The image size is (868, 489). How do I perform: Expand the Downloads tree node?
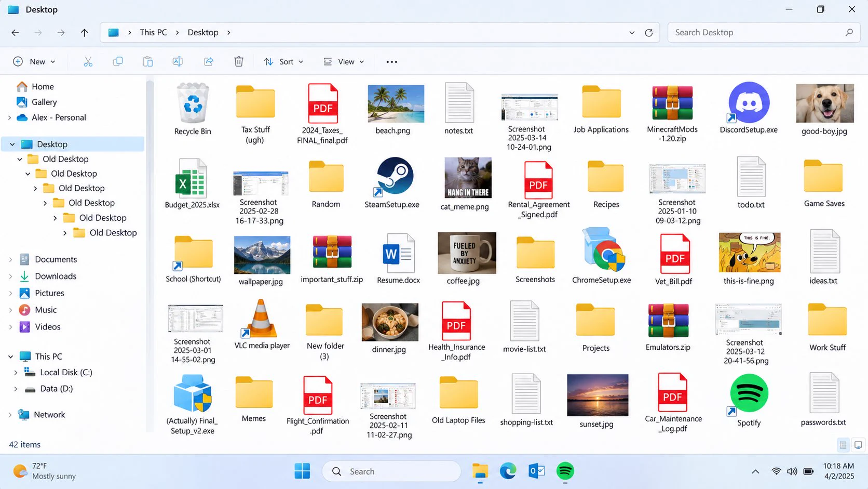pyautogui.click(x=10, y=276)
